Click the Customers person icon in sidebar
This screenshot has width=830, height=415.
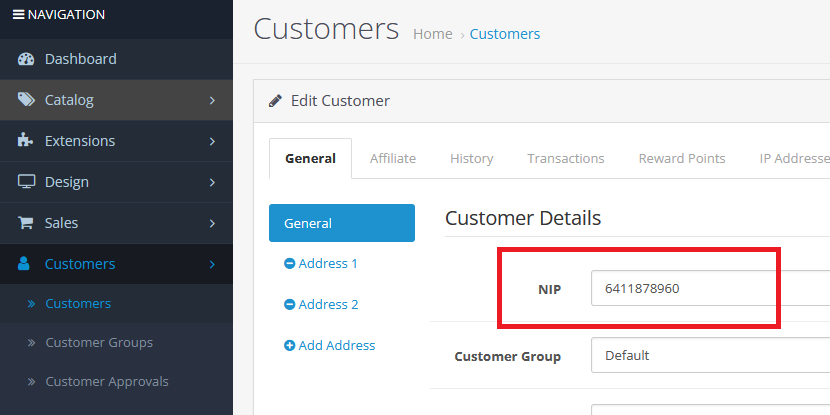click(24, 264)
